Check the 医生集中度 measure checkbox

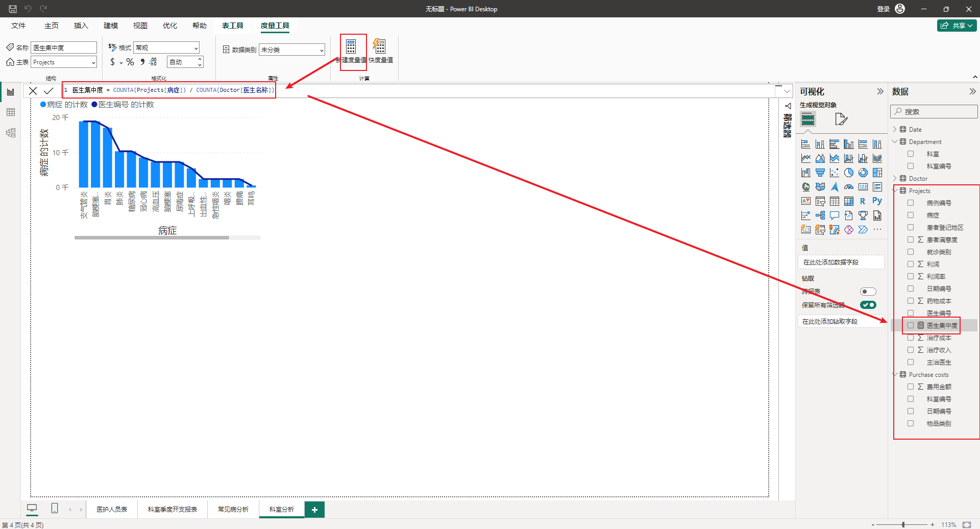click(911, 325)
